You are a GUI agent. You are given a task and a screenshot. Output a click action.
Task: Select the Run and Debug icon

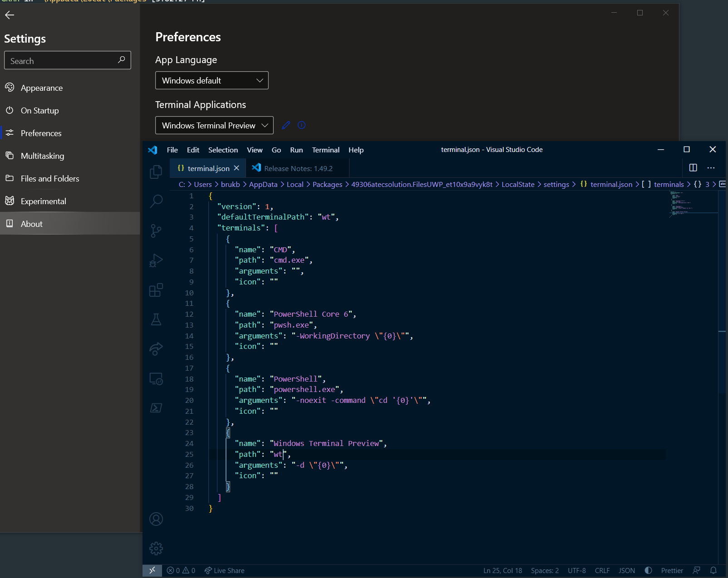pos(156,260)
